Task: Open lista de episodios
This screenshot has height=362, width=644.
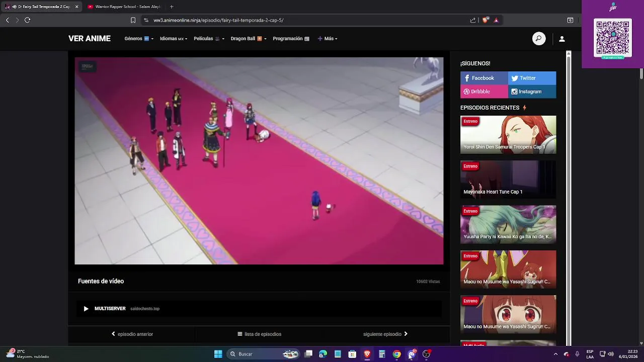Action: coord(259,334)
